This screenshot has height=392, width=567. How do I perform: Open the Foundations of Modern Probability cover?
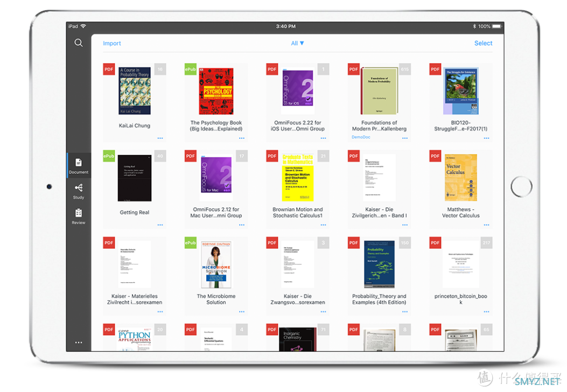(x=379, y=91)
